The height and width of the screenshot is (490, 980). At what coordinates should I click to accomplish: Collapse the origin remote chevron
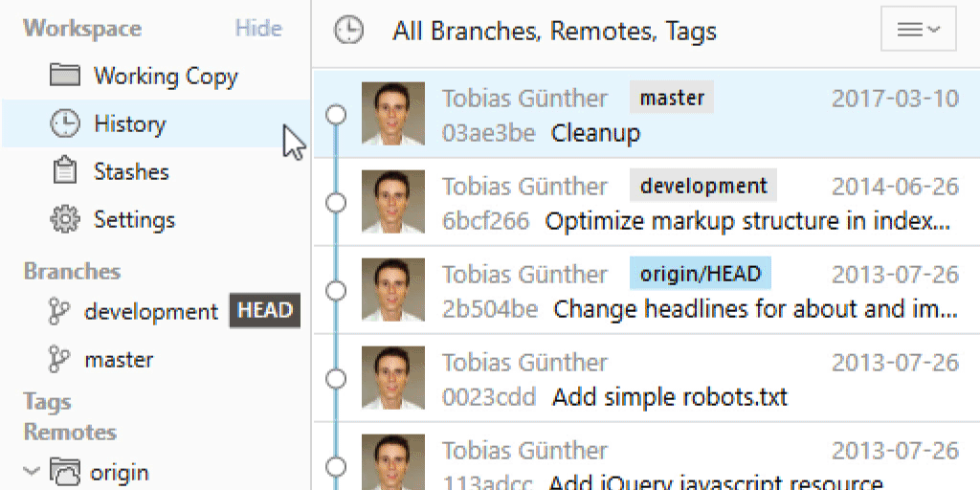click(x=32, y=471)
